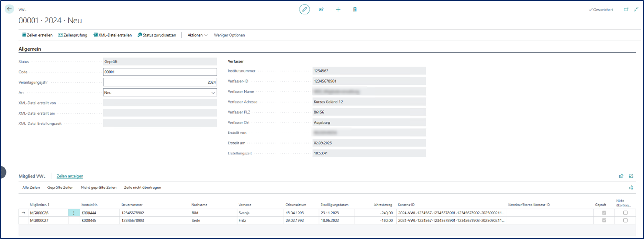Click the personalize pin icon in lines
The width and height of the screenshot is (644, 239).
(x=631, y=188)
